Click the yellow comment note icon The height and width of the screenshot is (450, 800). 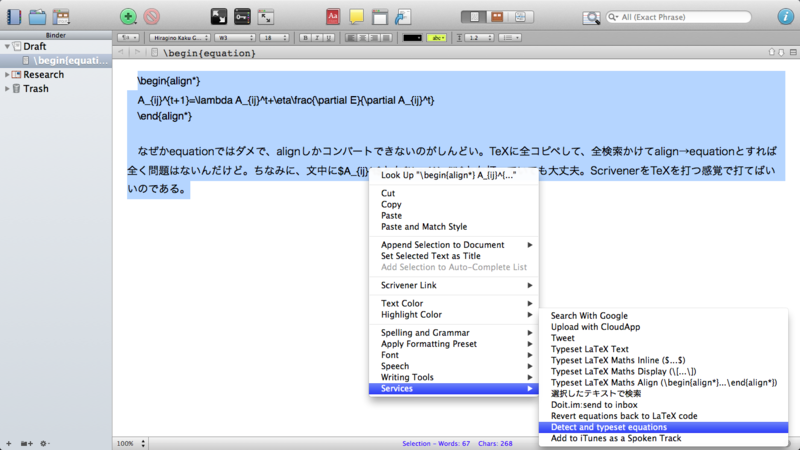pos(356,17)
